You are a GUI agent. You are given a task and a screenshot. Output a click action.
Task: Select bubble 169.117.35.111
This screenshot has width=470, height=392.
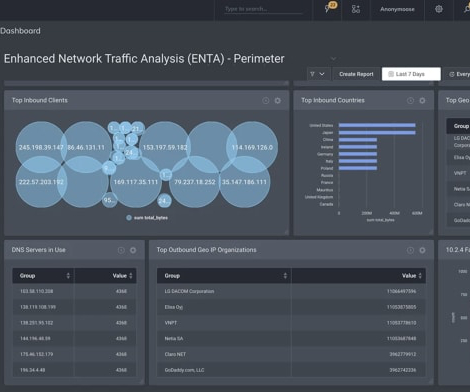pyautogui.click(x=136, y=182)
